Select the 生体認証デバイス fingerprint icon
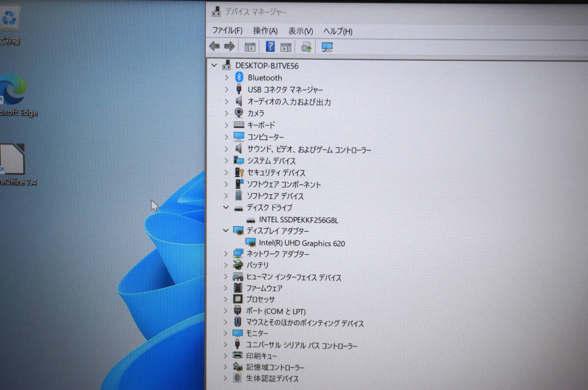 238,378
